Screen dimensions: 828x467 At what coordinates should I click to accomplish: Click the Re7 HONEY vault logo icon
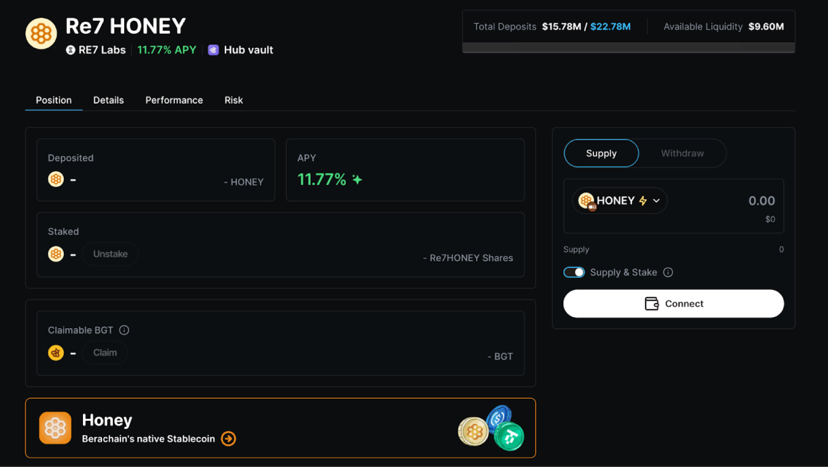41,33
